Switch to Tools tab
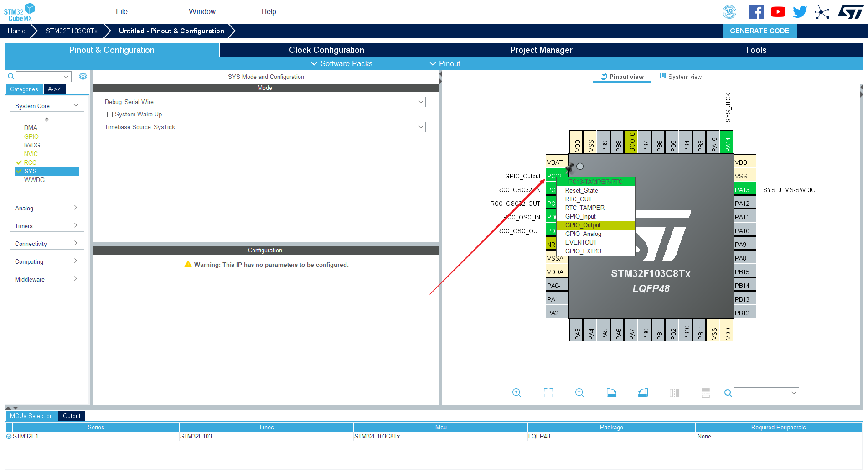The height and width of the screenshot is (475, 868). point(756,50)
